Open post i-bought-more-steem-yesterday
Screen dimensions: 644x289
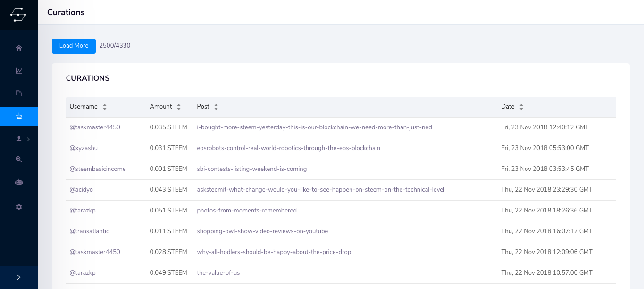point(314,127)
